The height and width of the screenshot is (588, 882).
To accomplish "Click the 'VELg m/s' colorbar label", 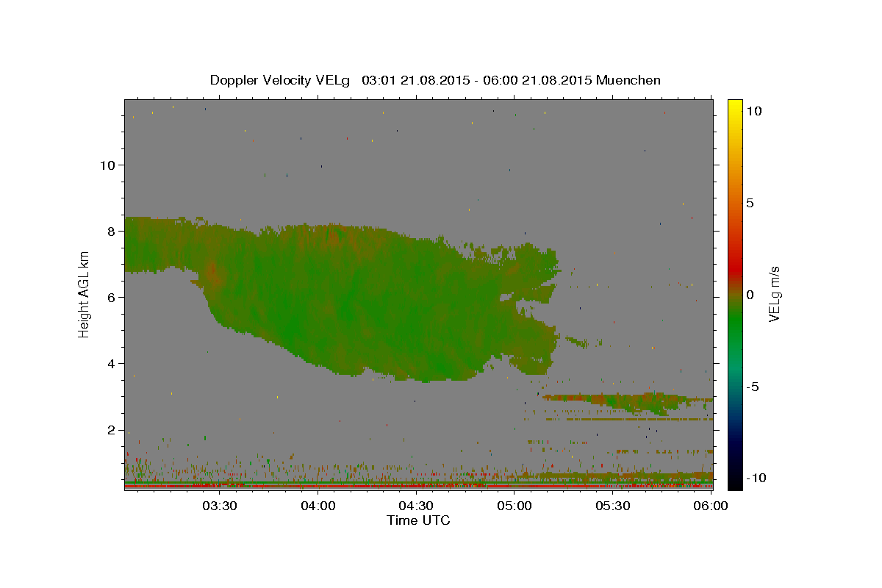I will point(774,294).
